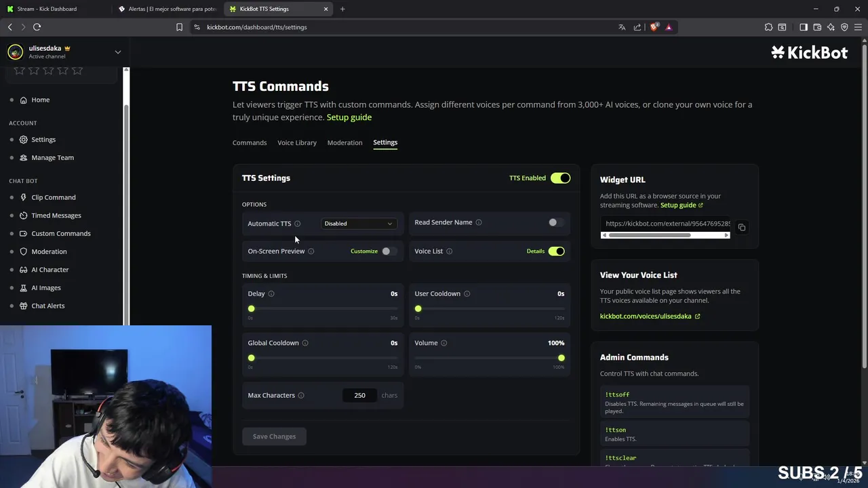Click the Delay slider handle
This screenshot has height=488, width=868.
point(251,309)
